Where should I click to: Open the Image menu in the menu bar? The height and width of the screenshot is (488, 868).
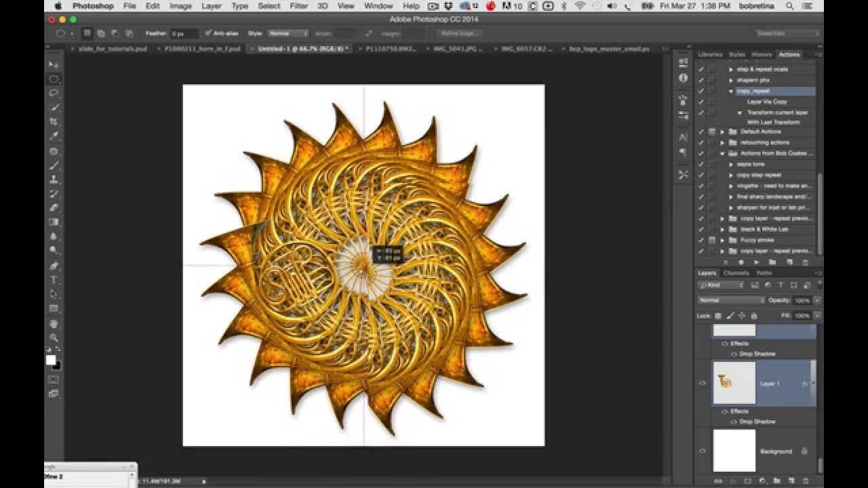(x=180, y=6)
